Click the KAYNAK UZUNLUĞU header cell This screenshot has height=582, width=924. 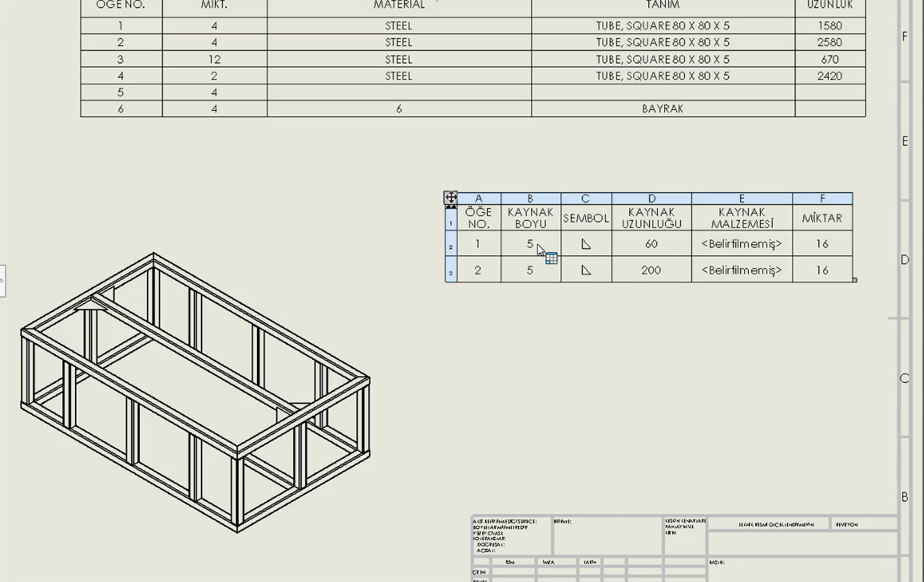tap(651, 218)
